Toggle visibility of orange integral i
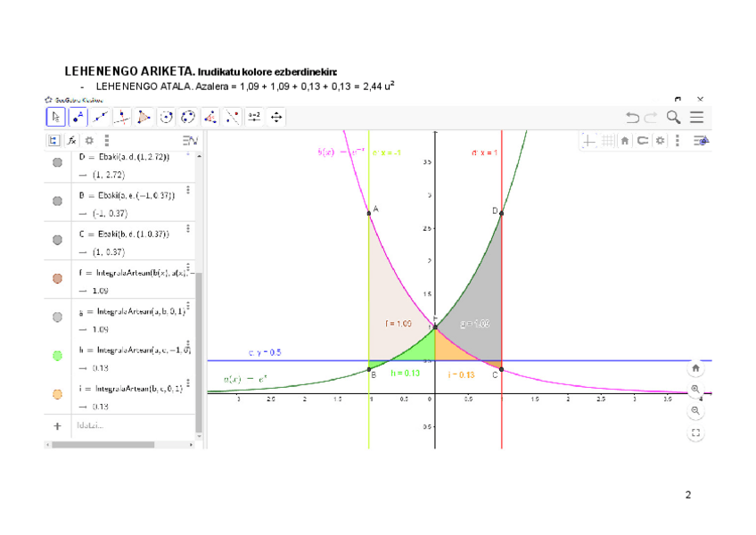This screenshot has width=756, height=535. point(58,393)
